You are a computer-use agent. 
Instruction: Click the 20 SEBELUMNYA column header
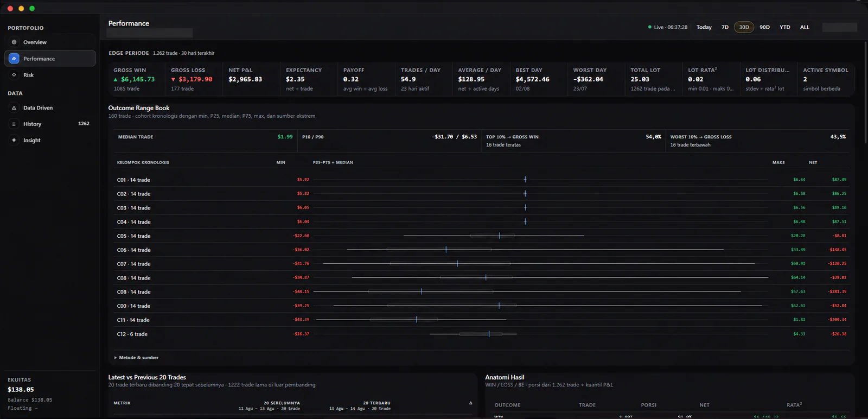click(282, 403)
